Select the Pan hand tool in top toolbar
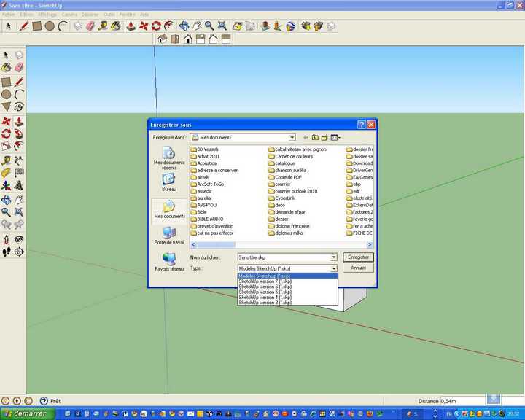525x420 pixels. coord(197,26)
